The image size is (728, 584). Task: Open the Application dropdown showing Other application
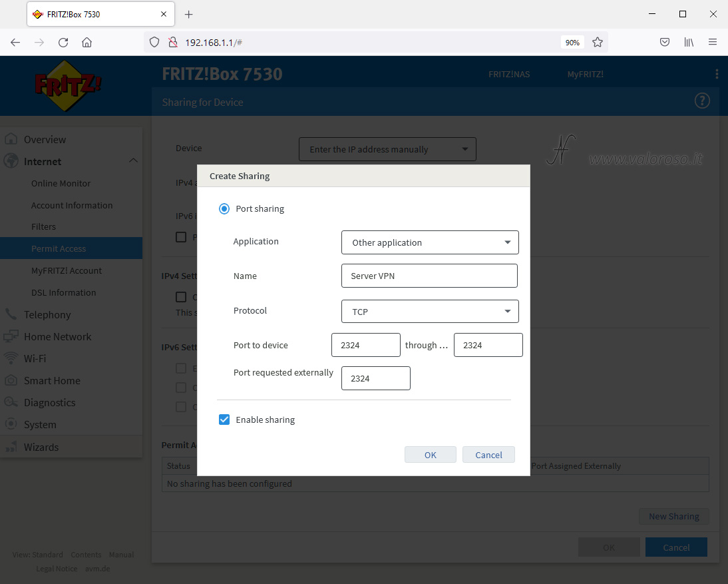tap(430, 242)
